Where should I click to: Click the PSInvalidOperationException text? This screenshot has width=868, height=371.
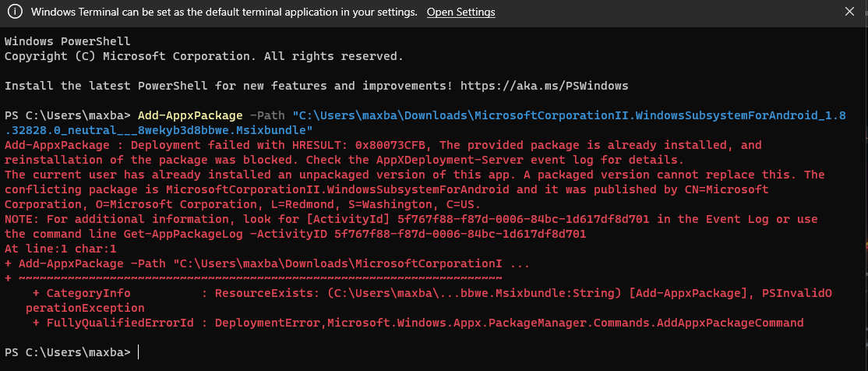point(429,300)
